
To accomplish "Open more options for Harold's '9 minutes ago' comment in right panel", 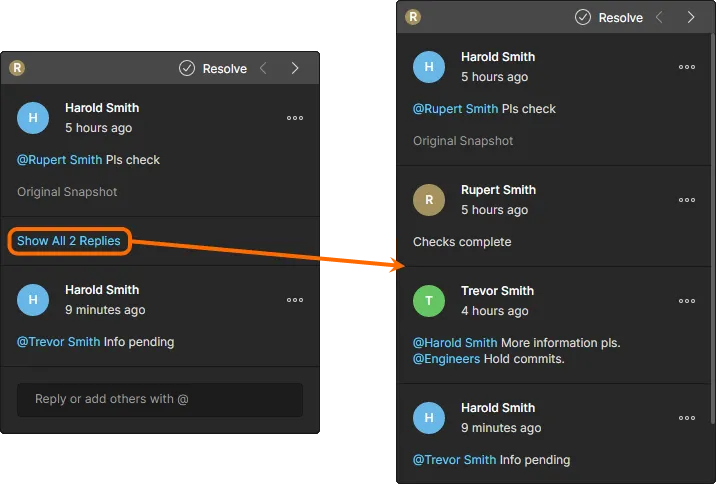I will click(687, 418).
